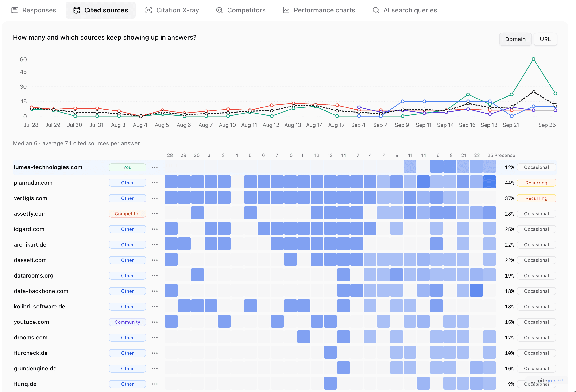Open more options for dasseti.com
The image size is (576, 392).
click(155, 260)
